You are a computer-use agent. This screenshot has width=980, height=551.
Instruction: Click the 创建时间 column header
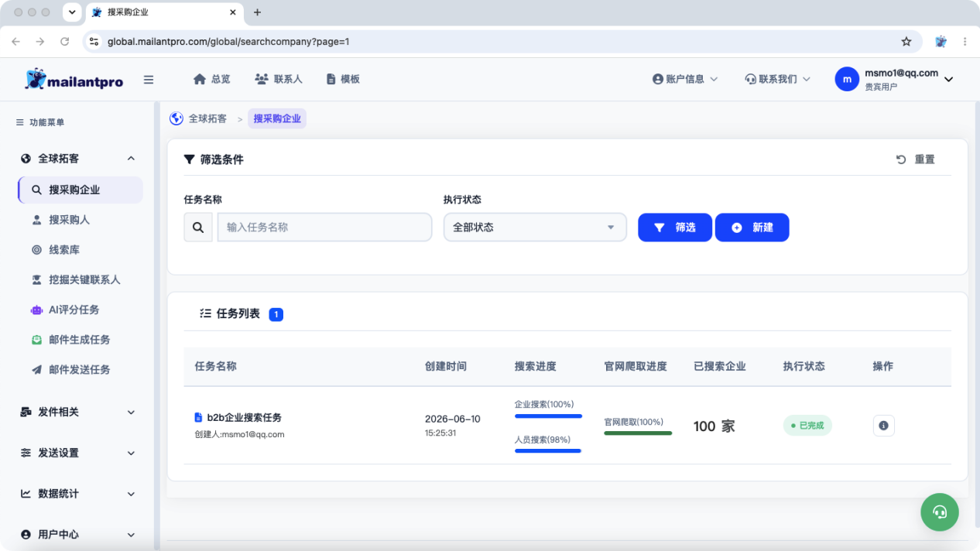pos(446,366)
